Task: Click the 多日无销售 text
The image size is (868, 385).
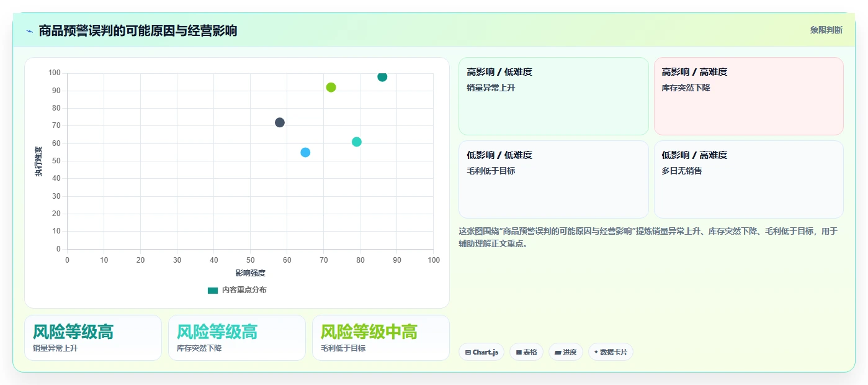Action: click(682, 171)
